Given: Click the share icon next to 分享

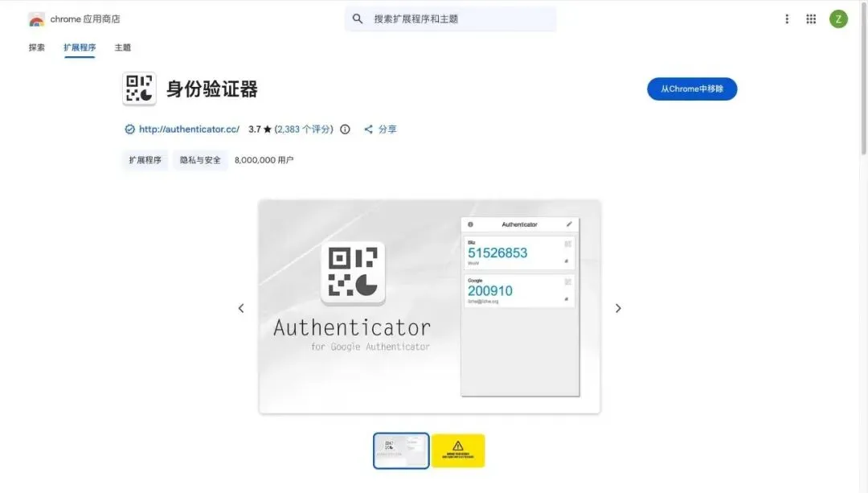Looking at the screenshot, I should pos(368,129).
